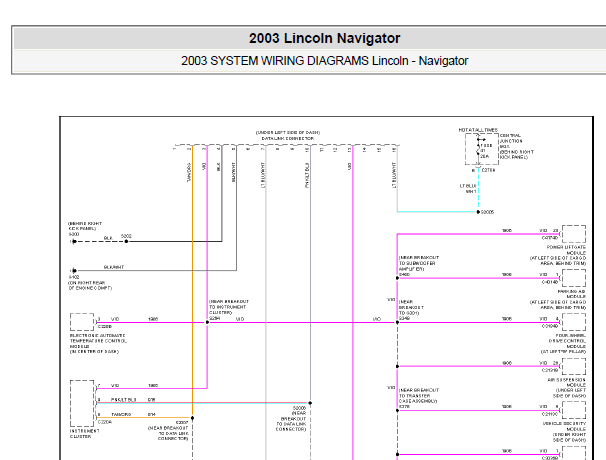Click the vertical 'TAN/ORG' wire label near connector
Screen dimensions: 606x460
(x=189, y=172)
